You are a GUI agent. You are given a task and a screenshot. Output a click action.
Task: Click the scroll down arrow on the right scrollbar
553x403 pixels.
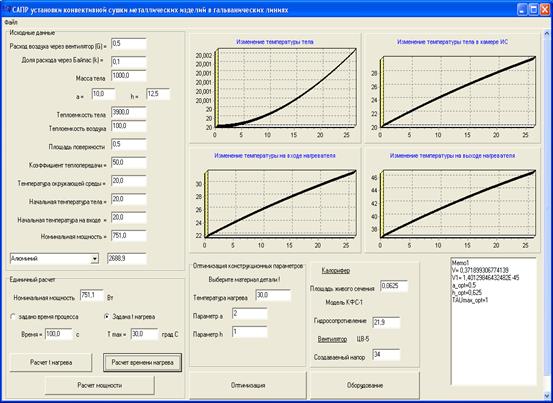point(547,394)
